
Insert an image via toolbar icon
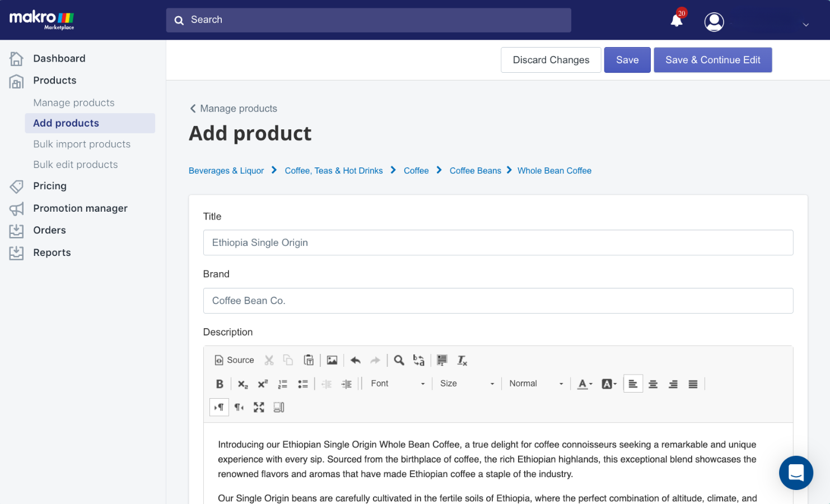[x=332, y=360]
